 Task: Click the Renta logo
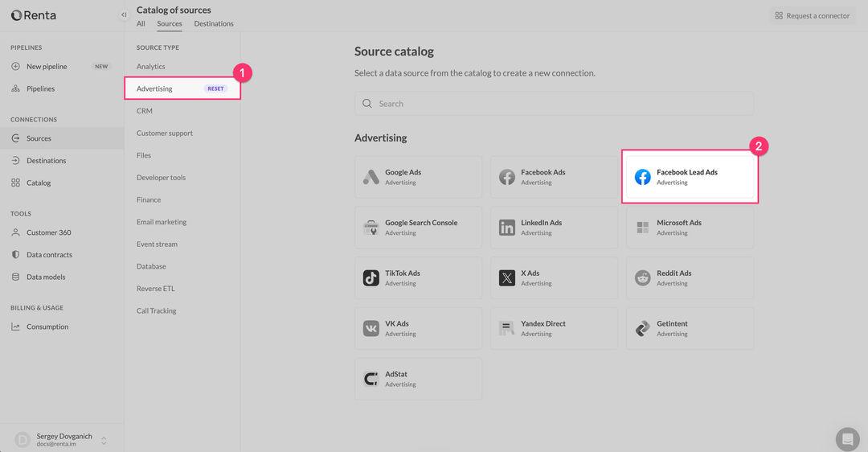pos(33,15)
